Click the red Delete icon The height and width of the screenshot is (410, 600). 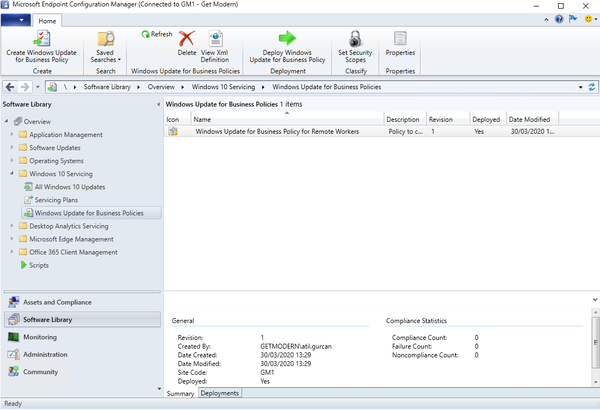pyautogui.click(x=187, y=39)
